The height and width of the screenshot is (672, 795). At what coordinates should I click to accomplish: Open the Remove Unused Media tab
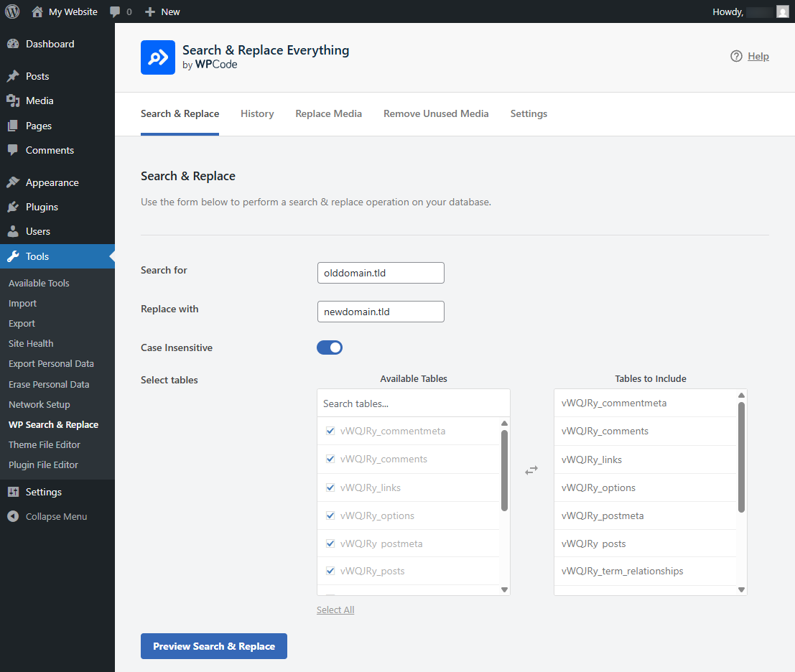(x=436, y=113)
